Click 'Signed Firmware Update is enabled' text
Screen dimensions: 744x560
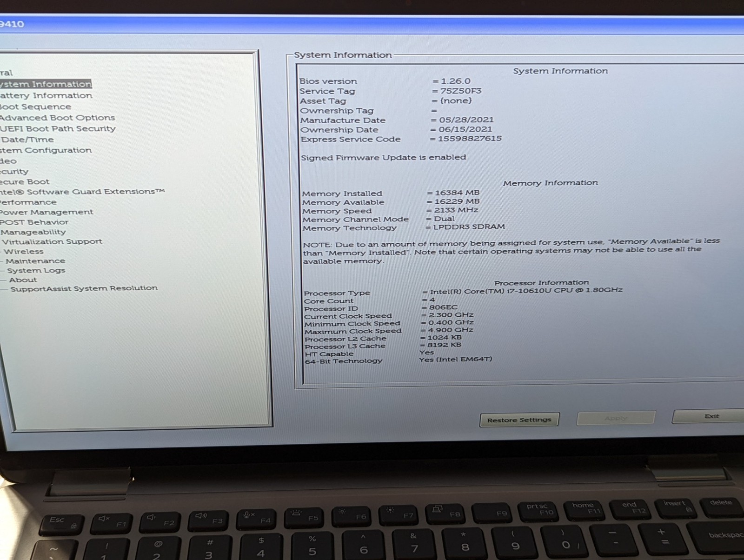[x=383, y=158]
